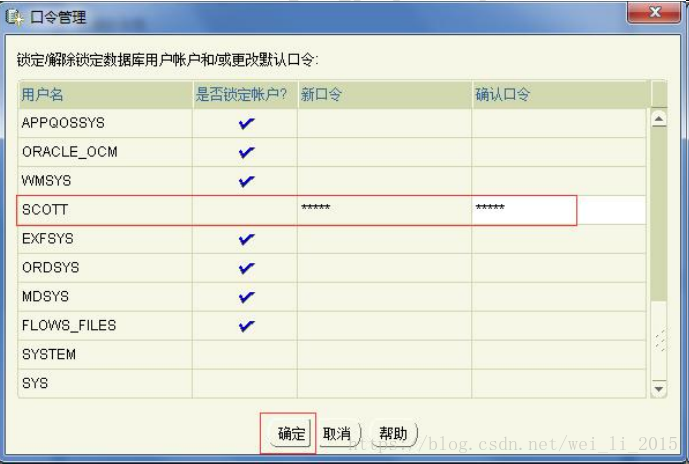The width and height of the screenshot is (689, 464).
Task: Click SCOTT confirm password field
Action: 559,210
